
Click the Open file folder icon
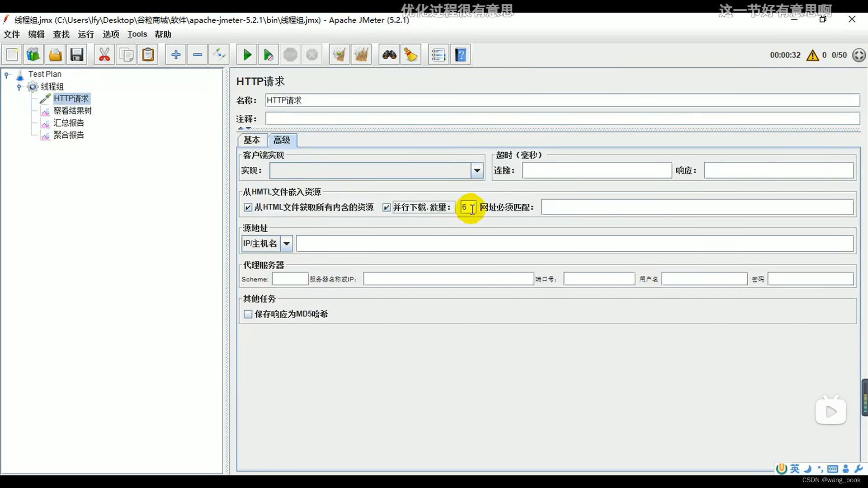tap(55, 55)
